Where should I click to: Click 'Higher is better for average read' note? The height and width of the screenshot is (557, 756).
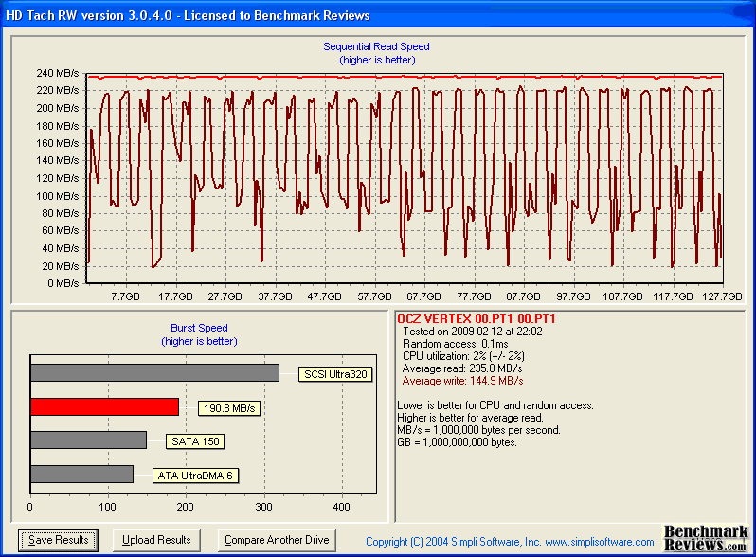[x=470, y=418]
